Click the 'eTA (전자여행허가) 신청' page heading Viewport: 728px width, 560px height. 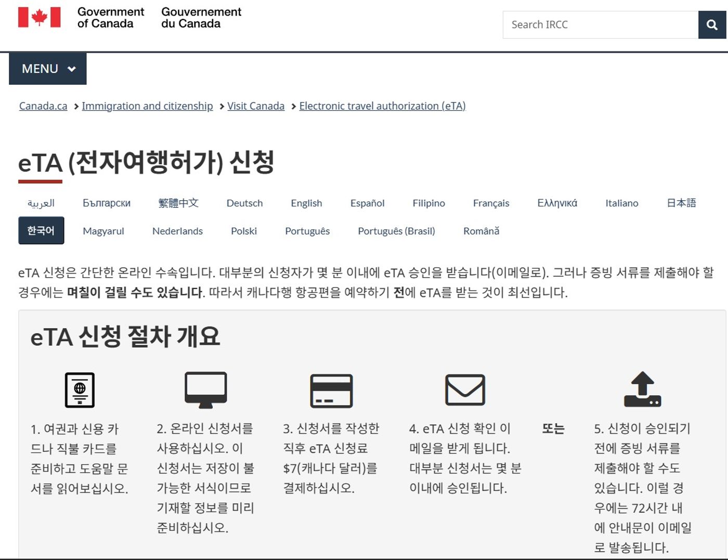[146, 162]
